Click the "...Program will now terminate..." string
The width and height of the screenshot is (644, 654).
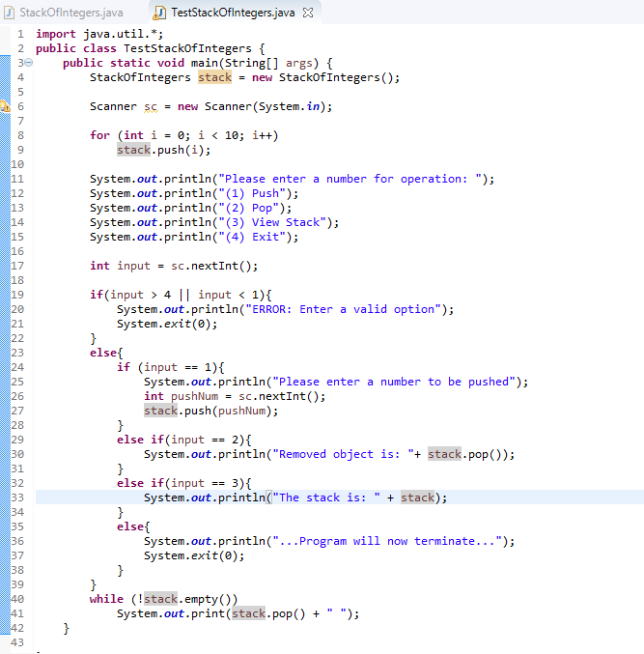[x=387, y=541]
